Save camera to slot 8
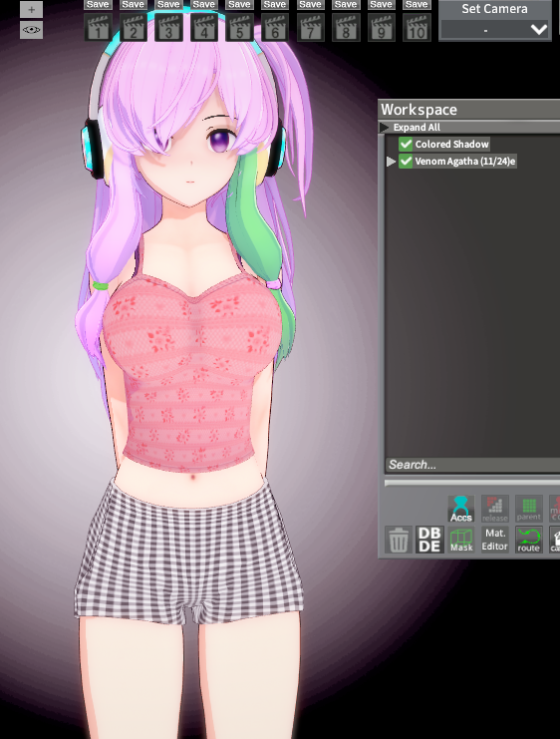 click(346, 5)
